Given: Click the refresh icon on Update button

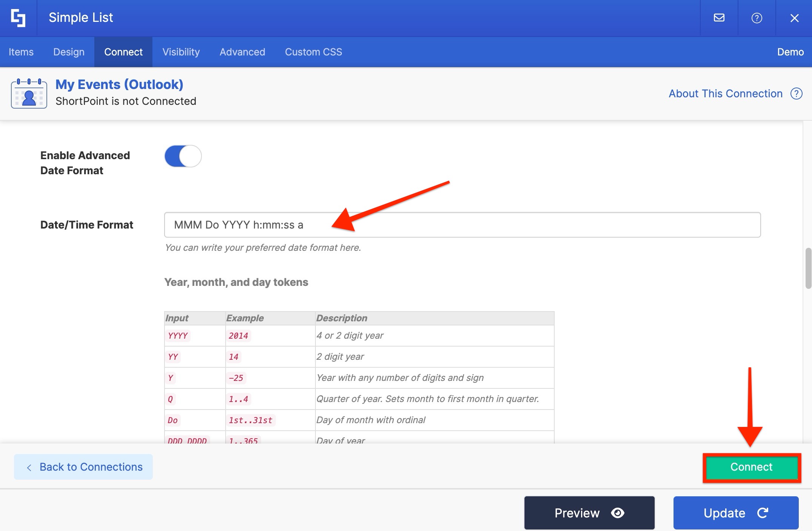Looking at the screenshot, I should click(x=763, y=513).
